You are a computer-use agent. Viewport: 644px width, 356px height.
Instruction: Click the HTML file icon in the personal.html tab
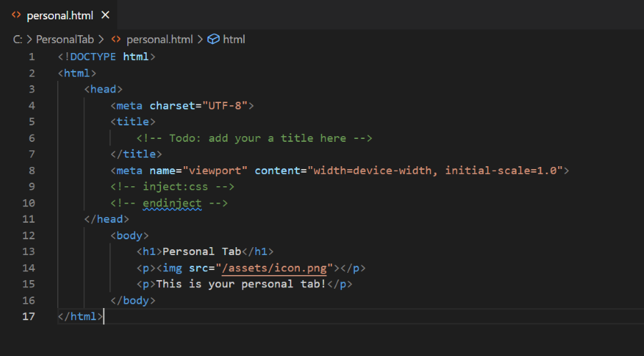[x=16, y=15]
